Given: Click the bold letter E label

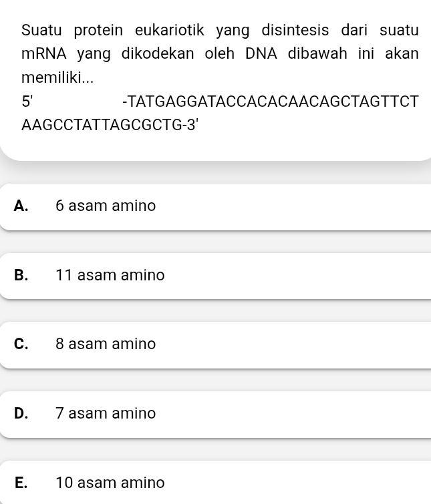Looking at the screenshot, I should (x=21, y=483).
